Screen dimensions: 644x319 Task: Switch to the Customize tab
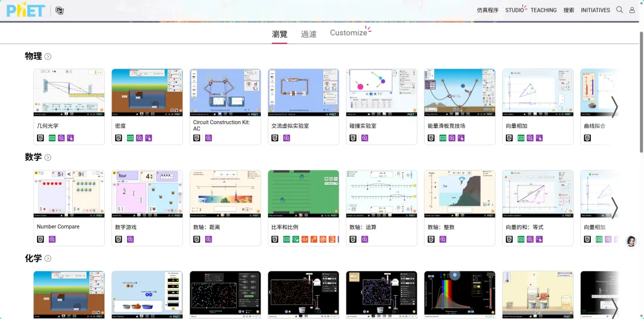pyautogui.click(x=349, y=33)
